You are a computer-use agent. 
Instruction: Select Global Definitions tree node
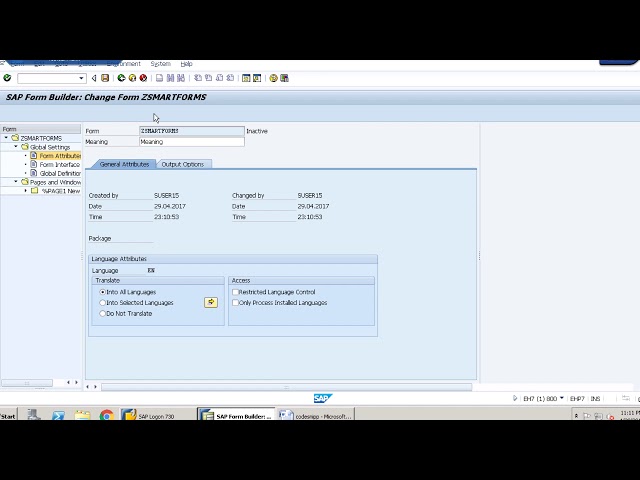pos(60,173)
